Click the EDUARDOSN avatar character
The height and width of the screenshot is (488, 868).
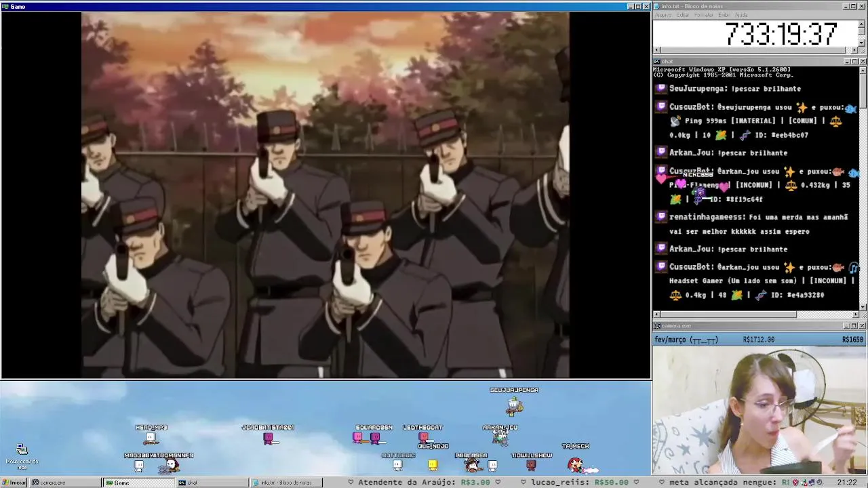point(375,438)
